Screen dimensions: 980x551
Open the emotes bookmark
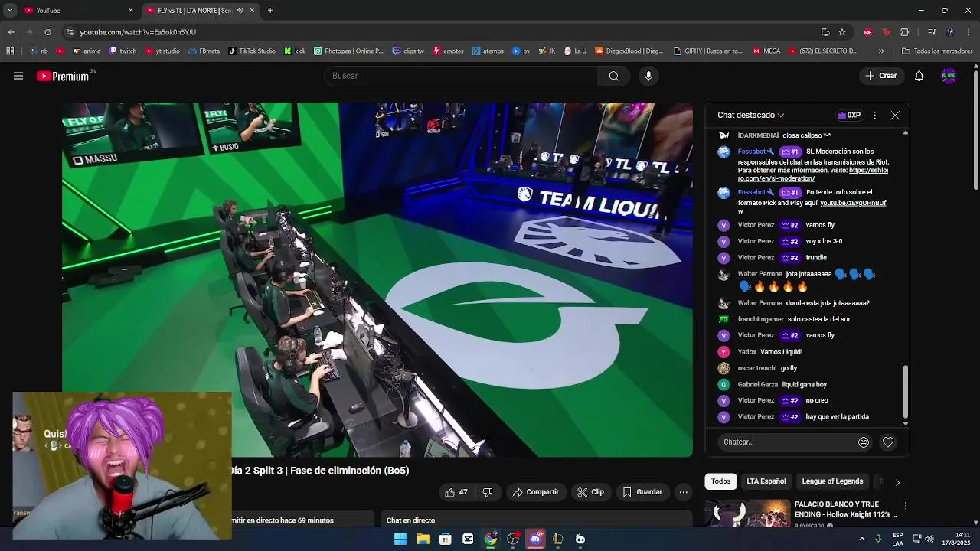(x=448, y=51)
